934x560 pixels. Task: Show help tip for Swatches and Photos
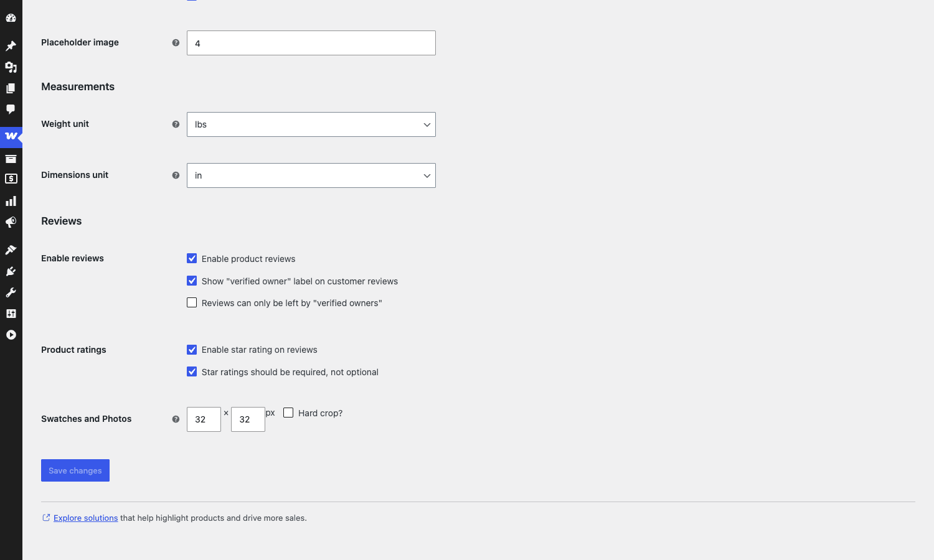pyautogui.click(x=176, y=419)
